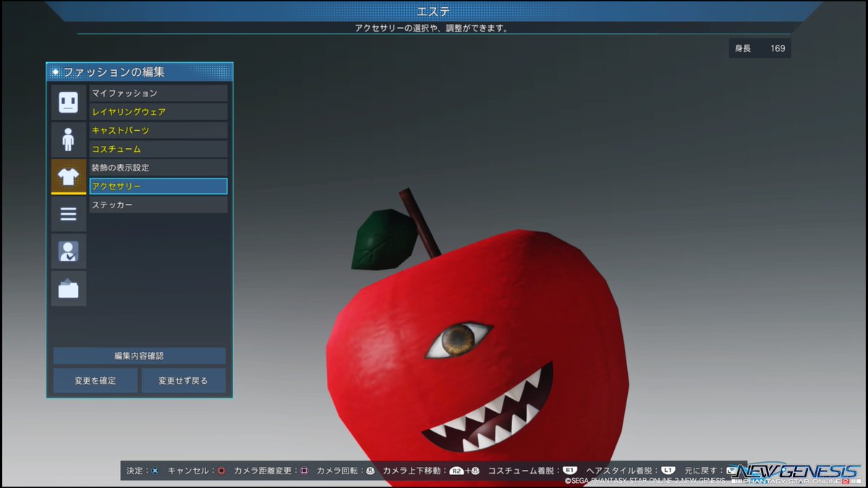Select the face category icon in sidebar

click(69, 102)
